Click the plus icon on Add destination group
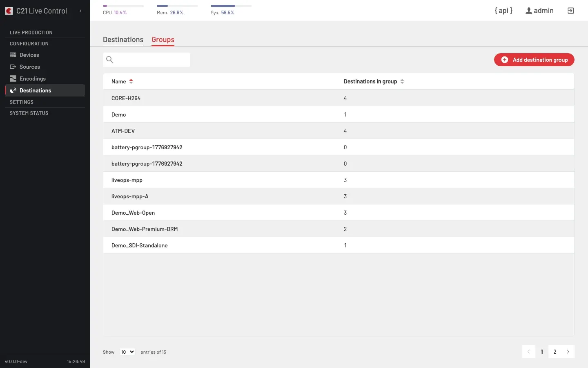 click(505, 60)
